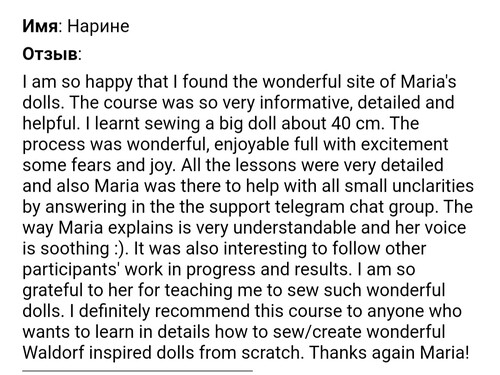Screen dimensions: 500x375
Task: Click the gray divider line under the review
Action: coord(137,370)
